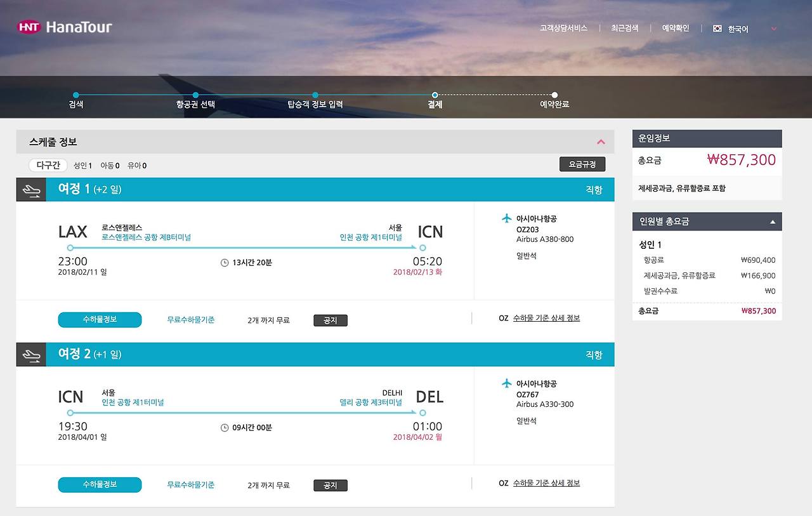This screenshot has height=516, width=812.
Task: Open 고객상담서비스 in the top menu
Action: 563,29
